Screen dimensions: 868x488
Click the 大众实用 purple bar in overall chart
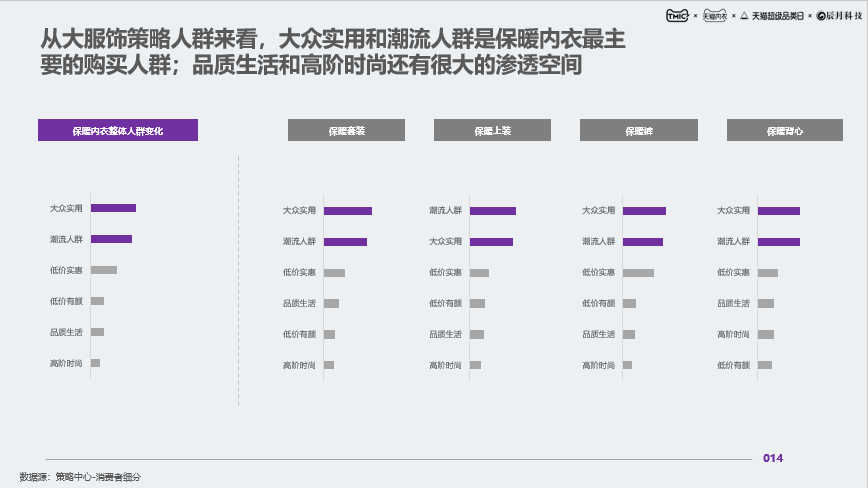(113, 208)
